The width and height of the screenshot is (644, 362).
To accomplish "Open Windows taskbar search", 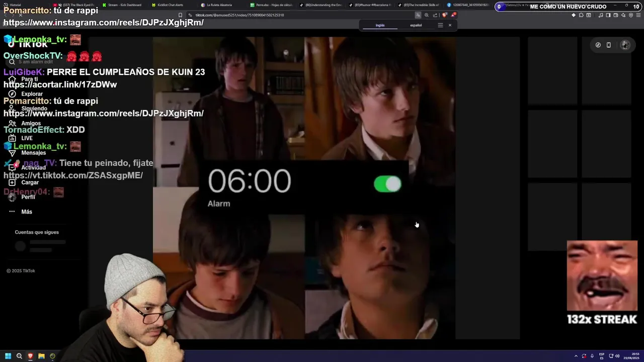I will tap(19, 356).
